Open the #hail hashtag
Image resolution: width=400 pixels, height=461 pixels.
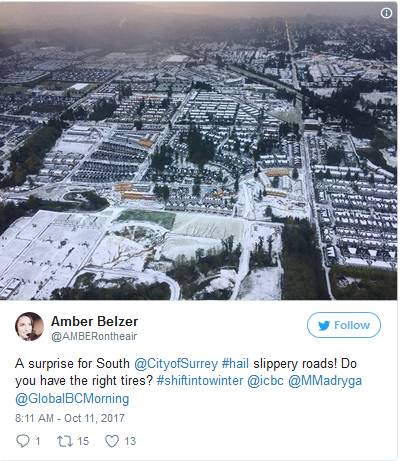(x=235, y=363)
